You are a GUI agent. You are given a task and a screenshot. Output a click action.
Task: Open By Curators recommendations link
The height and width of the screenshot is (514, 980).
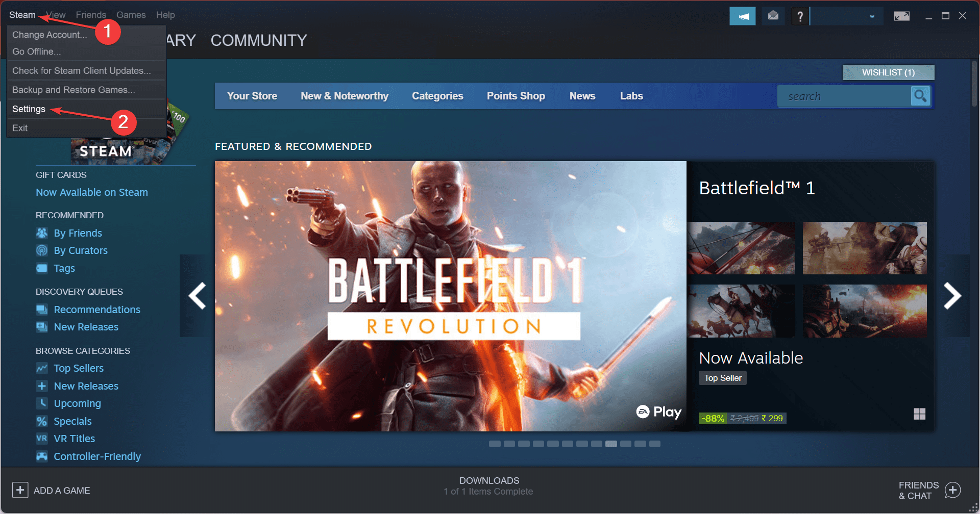point(81,250)
